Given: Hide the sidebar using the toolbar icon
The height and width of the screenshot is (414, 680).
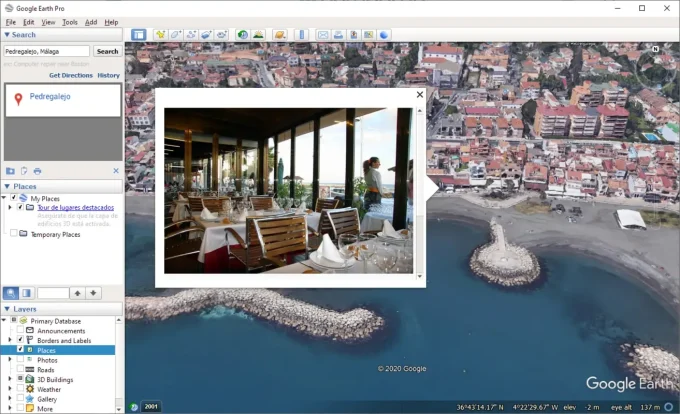Looking at the screenshot, I should click(138, 35).
